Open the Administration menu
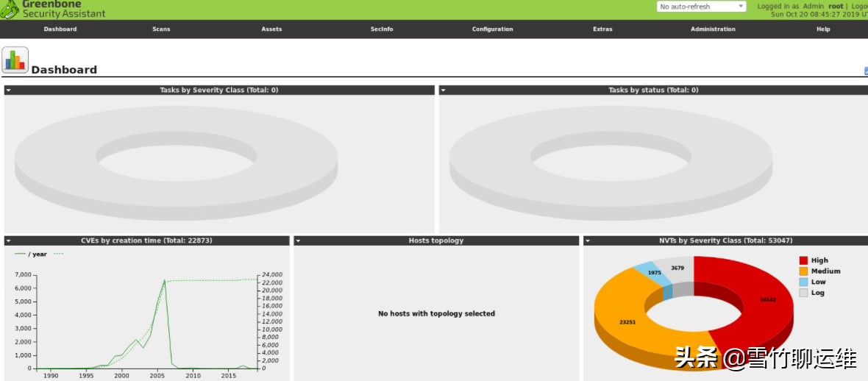Viewport: 868px width, 381px height. (713, 29)
